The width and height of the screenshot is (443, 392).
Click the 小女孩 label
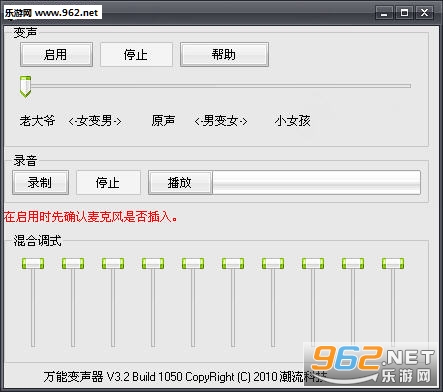[x=293, y=121]
